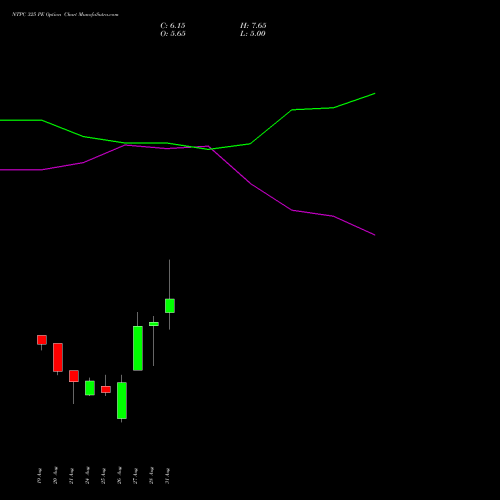
Task: Click the "20 Aug" date axis label
Action: [x=55, y=476]
